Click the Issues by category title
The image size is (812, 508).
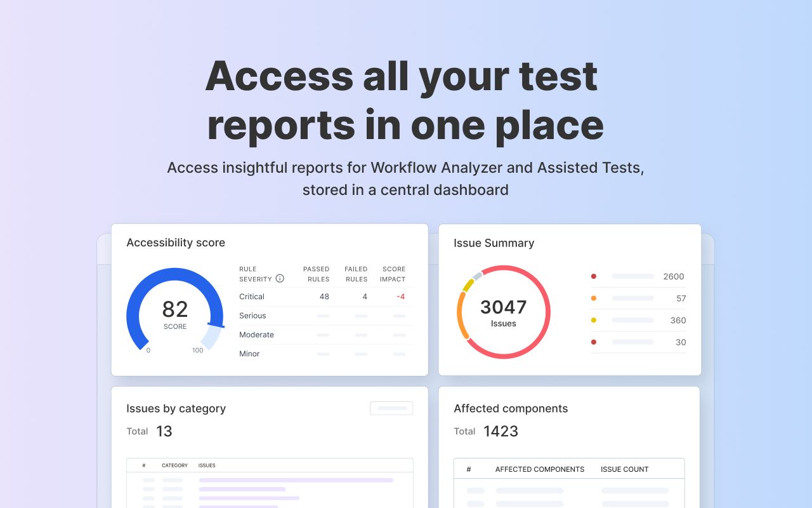176,408
